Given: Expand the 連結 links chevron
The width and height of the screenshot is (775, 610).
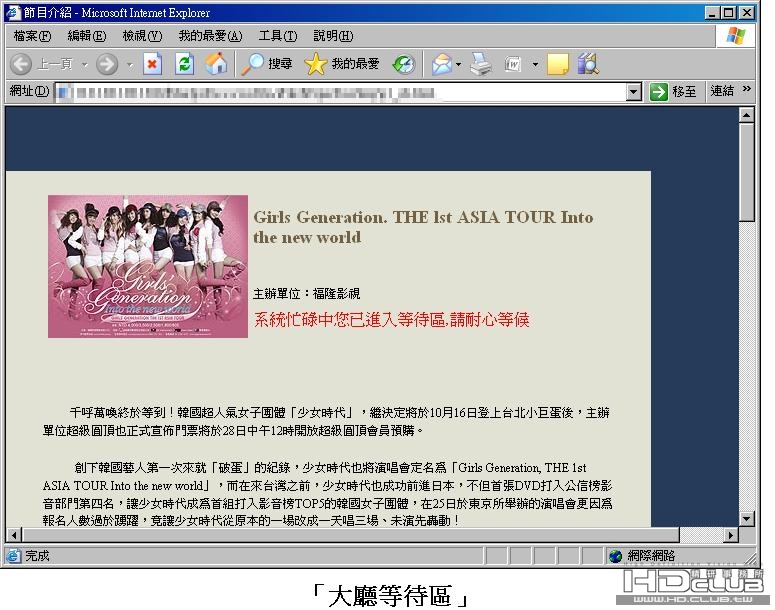Looking at the screenshot, I should pyautogui.click(x=746, y=88).
